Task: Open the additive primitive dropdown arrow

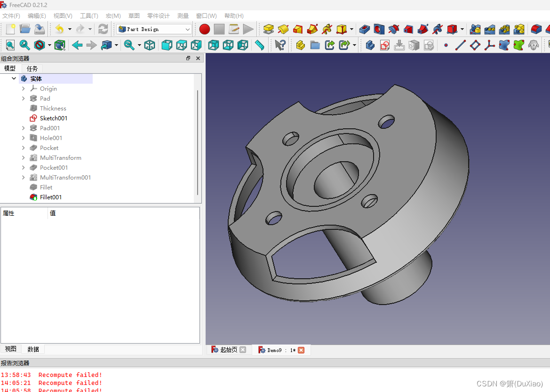Action: [351, 29]
